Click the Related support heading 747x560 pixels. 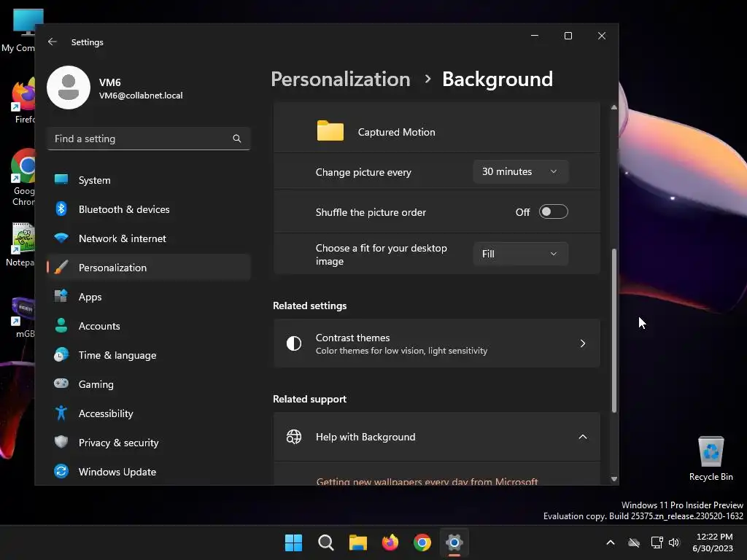tap(309, 399)
